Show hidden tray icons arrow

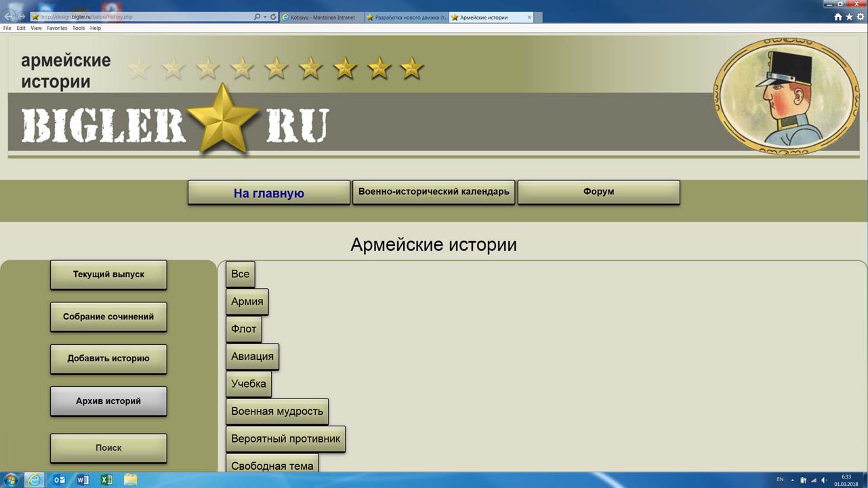pyautogui.click(x=792, y=481)
